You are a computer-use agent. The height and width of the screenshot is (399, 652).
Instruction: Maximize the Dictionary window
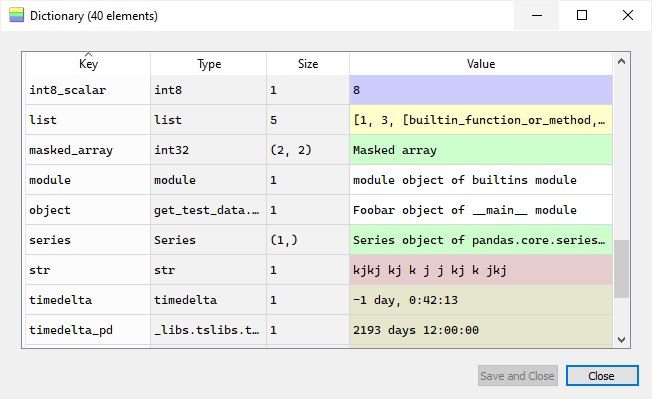pyautogui.click(x=582, y=15)
